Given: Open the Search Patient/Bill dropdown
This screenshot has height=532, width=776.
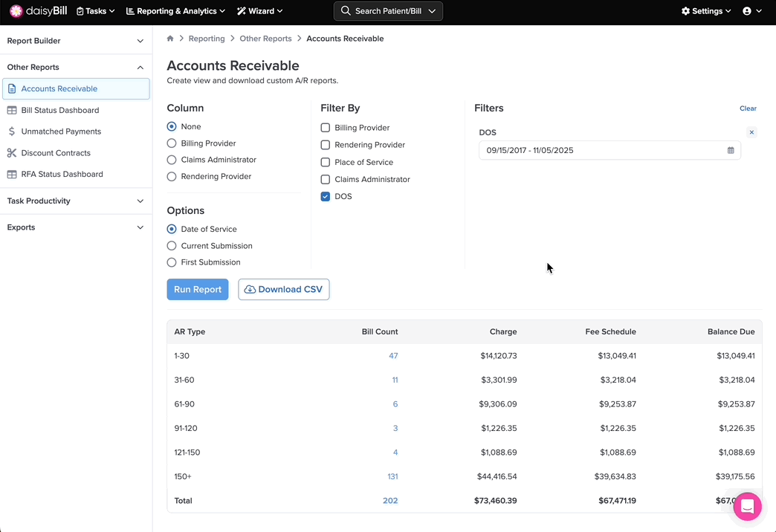Looking at the screenshot, I should [x=388, y=11].
